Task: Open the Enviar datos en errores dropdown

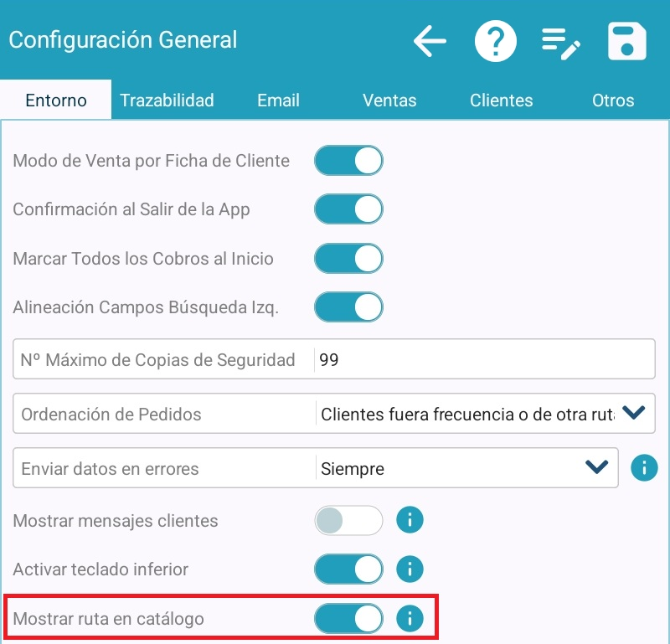Action: [x=596, y=467]
